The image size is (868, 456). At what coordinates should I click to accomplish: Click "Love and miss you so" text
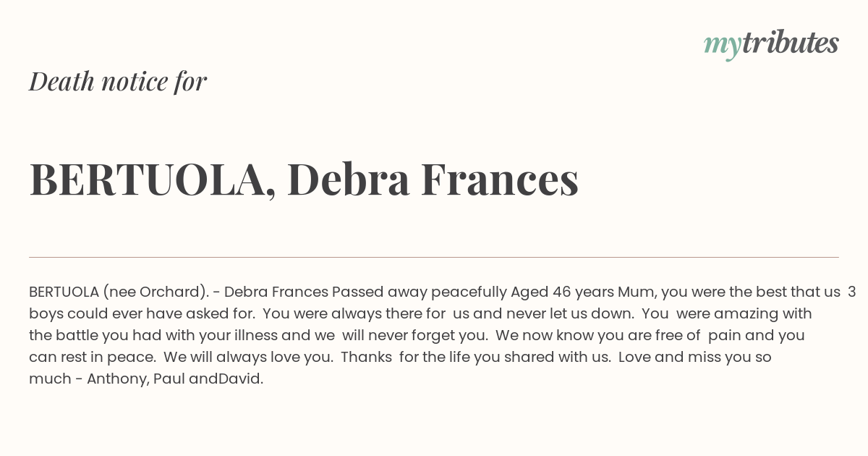click(x=695, y=358)
